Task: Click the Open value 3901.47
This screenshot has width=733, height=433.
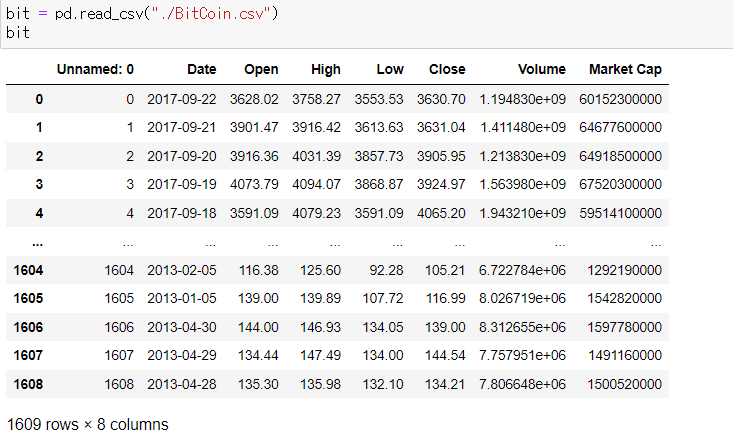Action: [254, 127]
